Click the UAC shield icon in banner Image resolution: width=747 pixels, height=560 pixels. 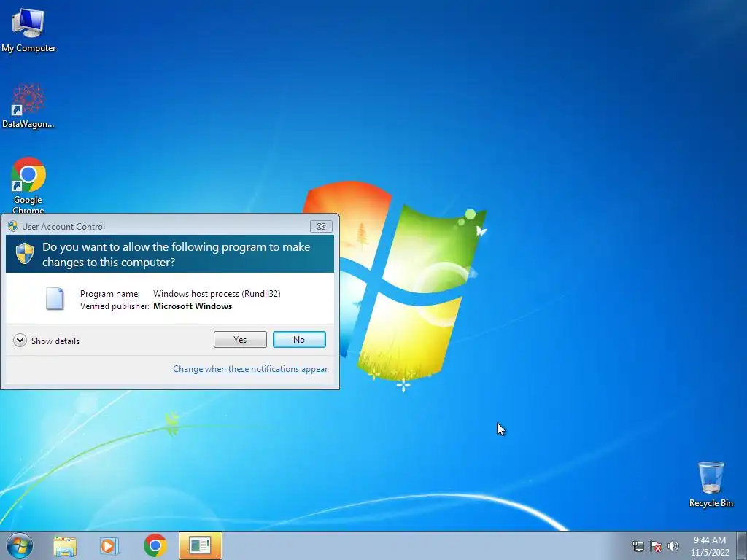coord(25,253)
